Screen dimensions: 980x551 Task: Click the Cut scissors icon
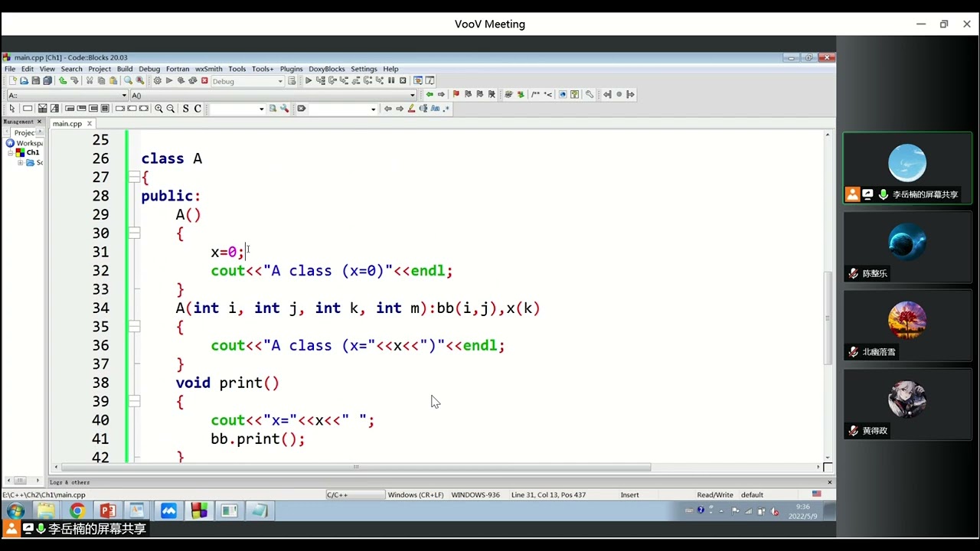(x=90, y=80)
